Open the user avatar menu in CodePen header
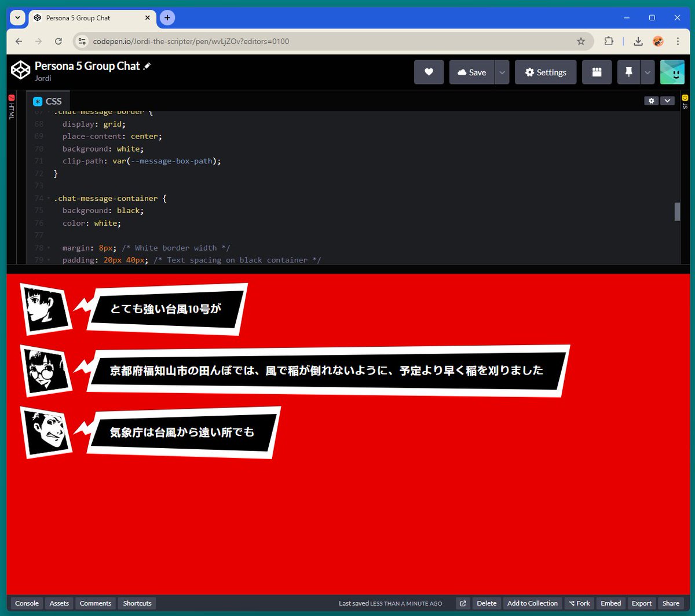This screenshot has width=695, height=616. (x=672, y=72)
